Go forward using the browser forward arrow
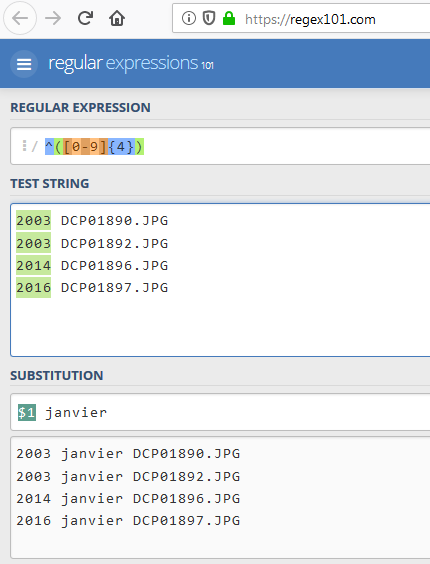Image resolution: width=430 pixels, height=564 pixels. 53,18
